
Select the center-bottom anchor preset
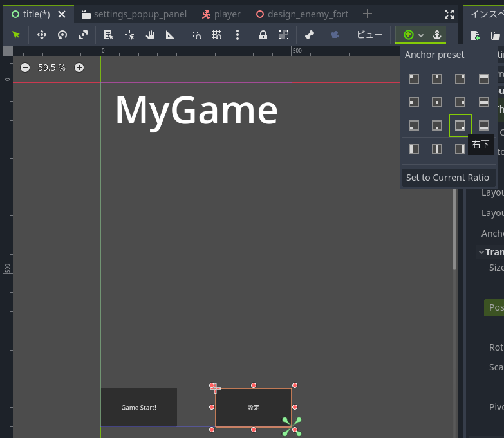click(437, 125)
